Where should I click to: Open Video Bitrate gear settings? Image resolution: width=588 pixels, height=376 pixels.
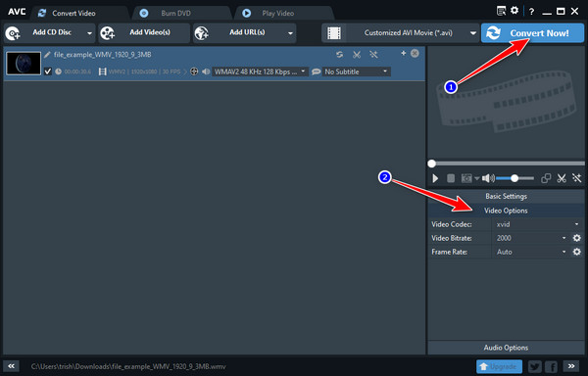(577, 238)
